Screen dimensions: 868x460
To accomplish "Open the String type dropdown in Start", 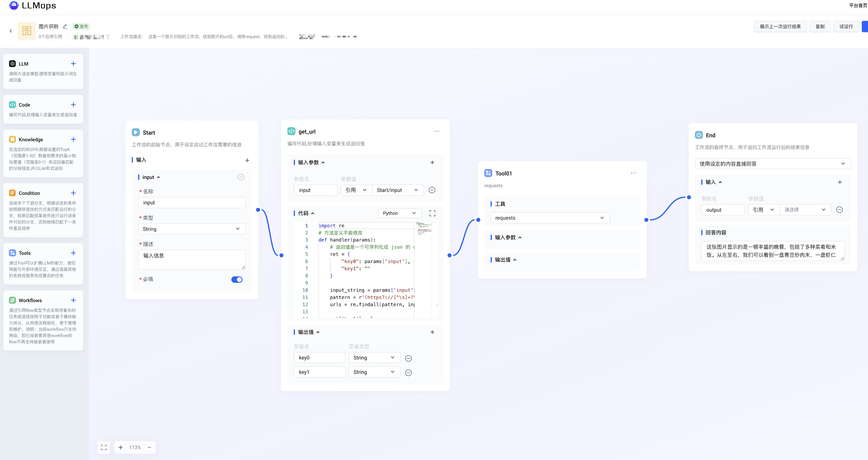I will click(x=191, y=229).
